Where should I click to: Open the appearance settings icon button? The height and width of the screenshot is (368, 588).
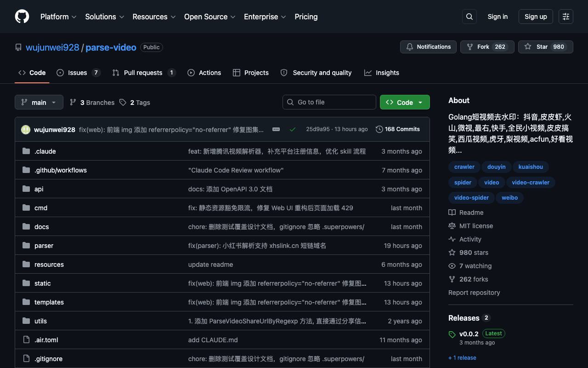[x=566, y=17]
